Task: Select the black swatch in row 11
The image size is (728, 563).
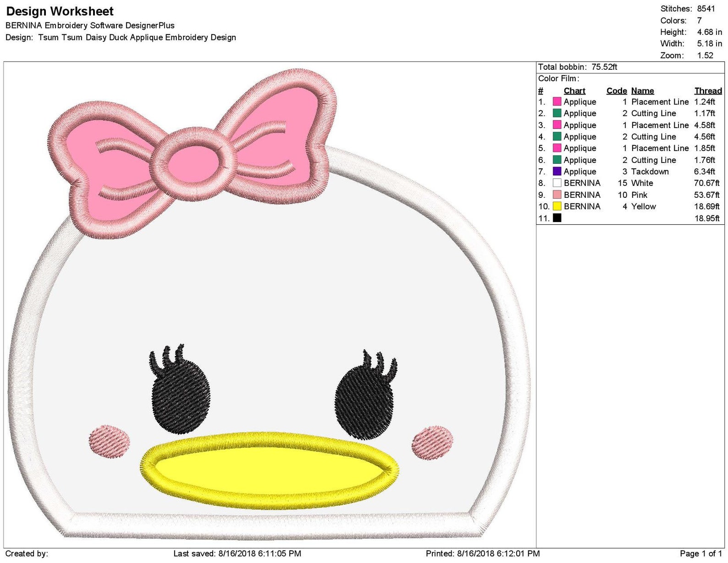Action: pyautogui.click(x=557, y=218)
